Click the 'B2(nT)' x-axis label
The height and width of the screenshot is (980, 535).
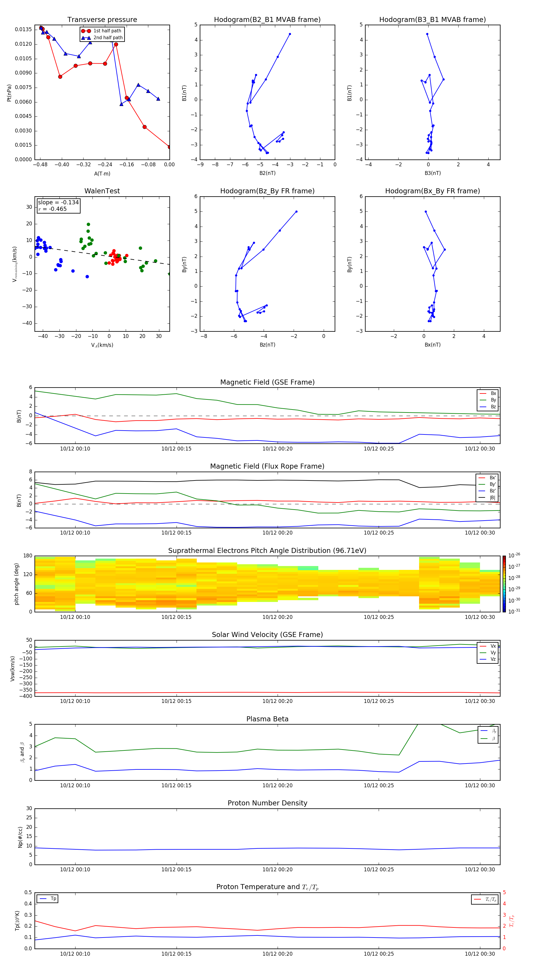(x=267, y=173)
